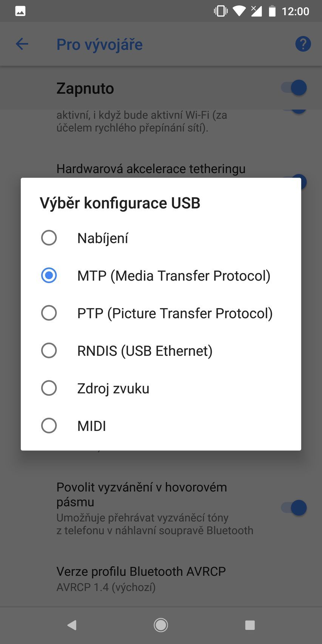322x644 pixels.
Task: Tap the screenshot notification icon in status bar
Action: pyautogui.click(x=20, y=11)
